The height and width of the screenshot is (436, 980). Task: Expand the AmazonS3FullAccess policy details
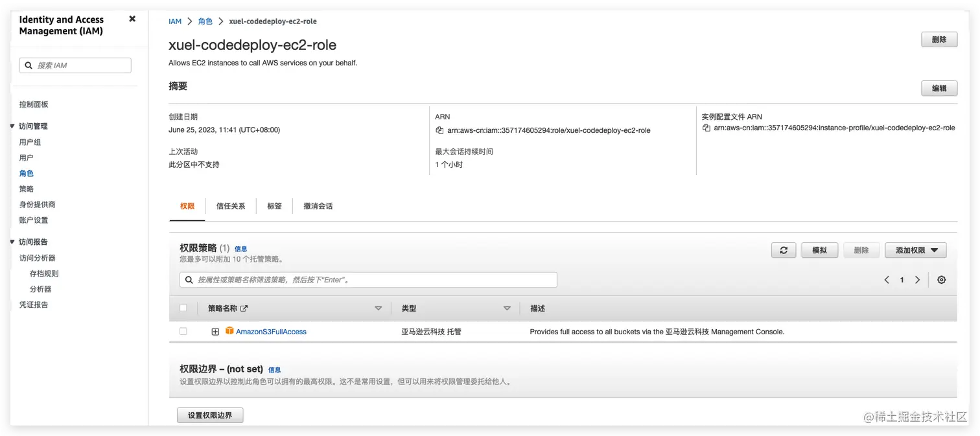pyautogui.click(x=215, y=332)
